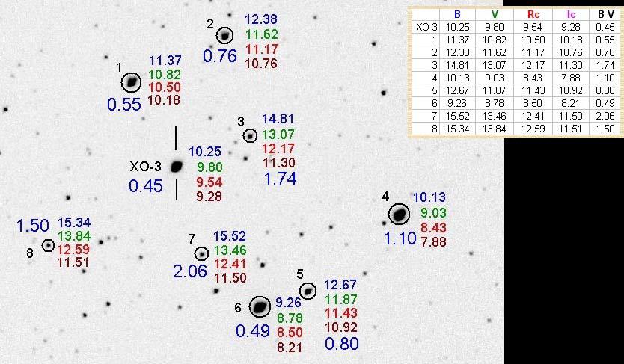Select the large circled star 4
624x364 pixels.
coord(399,215)
